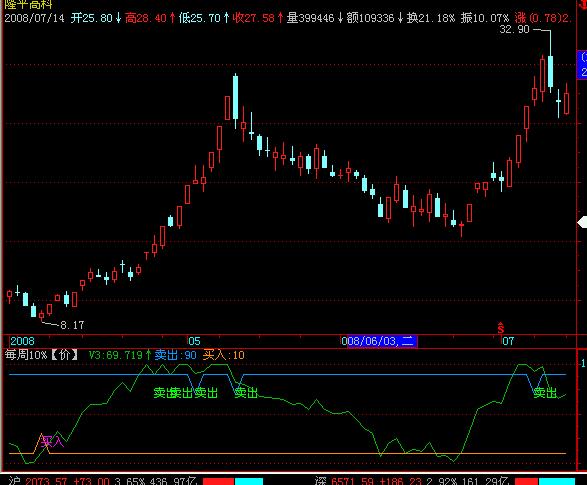Screen dimensions: 587x485
Task: Click the 8.17 low price label
Action: tap(72, 325)
